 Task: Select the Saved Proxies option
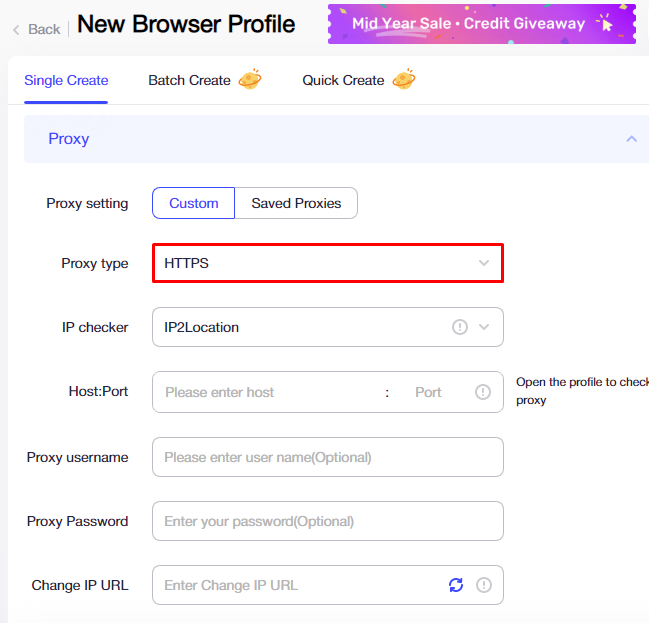point(296,203)
